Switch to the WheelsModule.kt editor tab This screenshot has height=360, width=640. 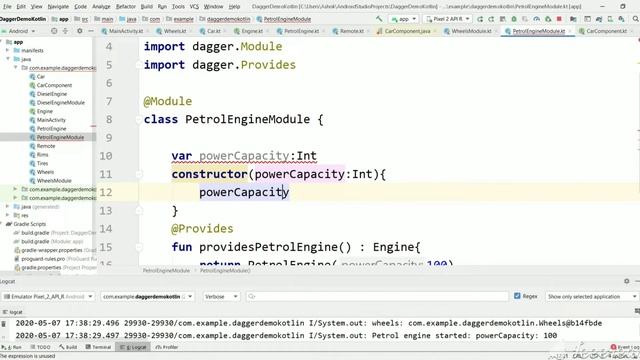point(471,31)
